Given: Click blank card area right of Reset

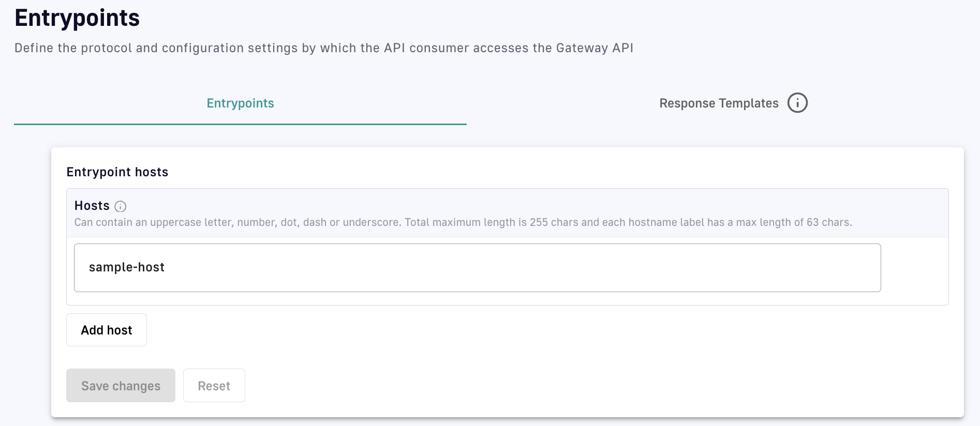Looking at the screenshot, I should pos(569,386).
